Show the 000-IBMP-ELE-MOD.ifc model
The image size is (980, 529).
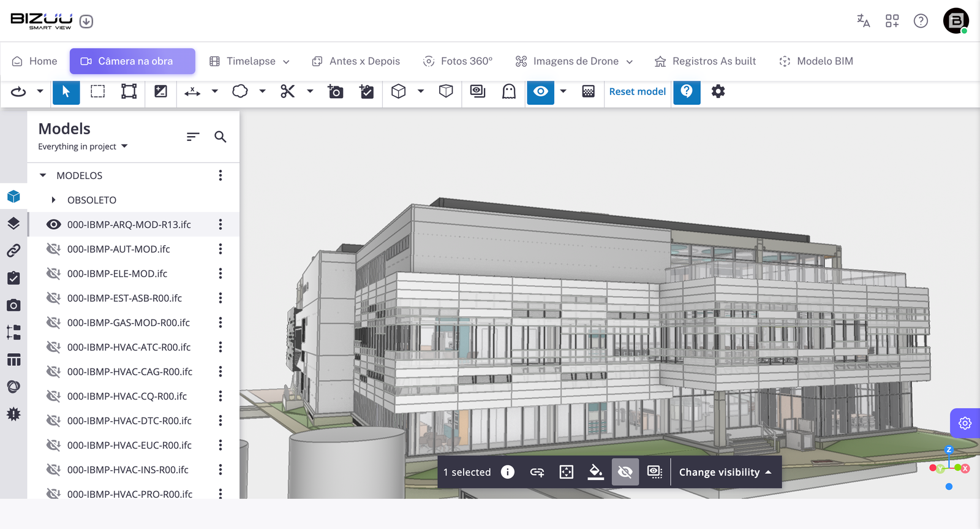[x=54, y=273]
